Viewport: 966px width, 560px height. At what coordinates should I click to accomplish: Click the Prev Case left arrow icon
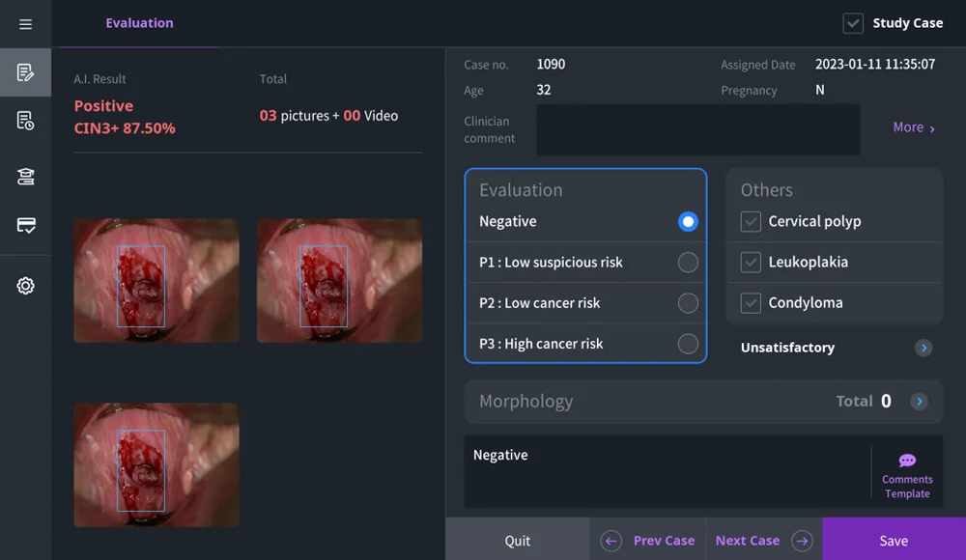click(611, 541)
